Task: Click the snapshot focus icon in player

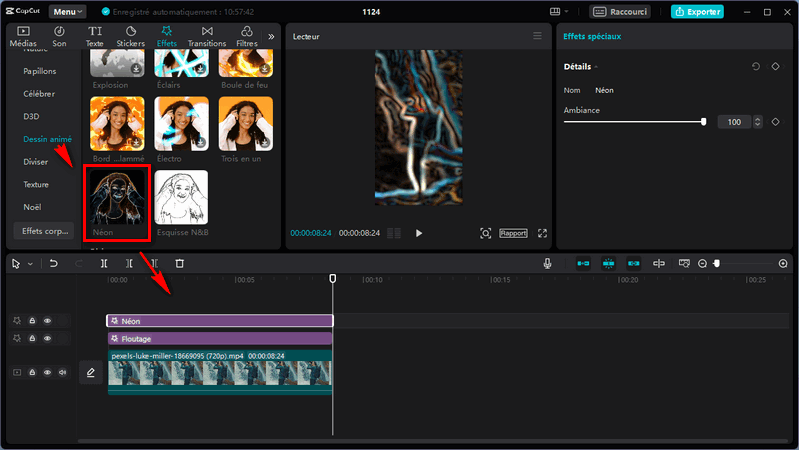Action: (485, 233)
